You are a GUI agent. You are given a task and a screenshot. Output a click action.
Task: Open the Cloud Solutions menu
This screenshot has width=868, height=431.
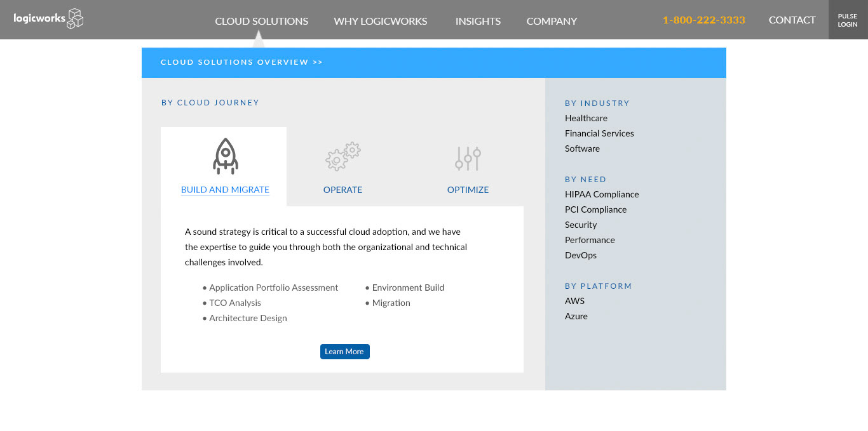[262, 21]
